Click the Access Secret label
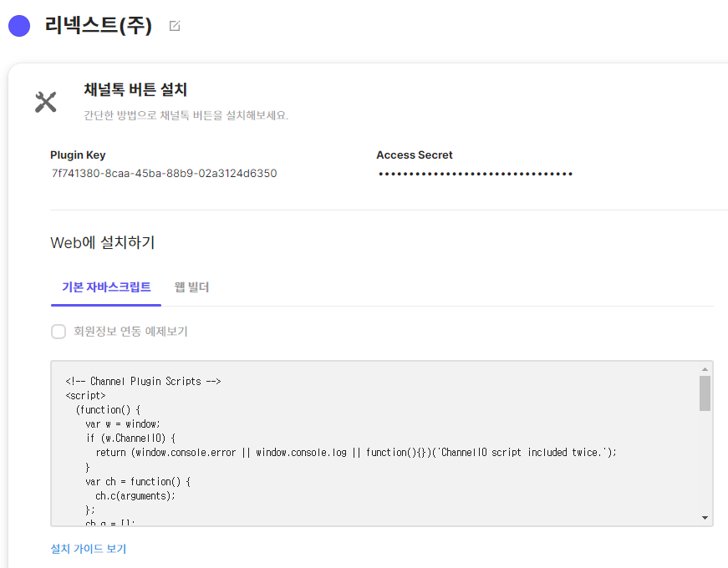 415,155
